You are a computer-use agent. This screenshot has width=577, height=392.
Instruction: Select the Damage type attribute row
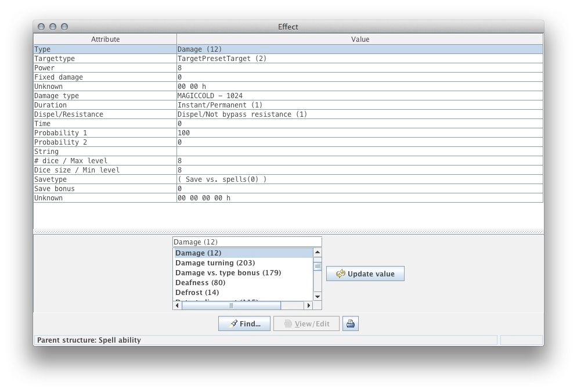click(x=104, y=96)
